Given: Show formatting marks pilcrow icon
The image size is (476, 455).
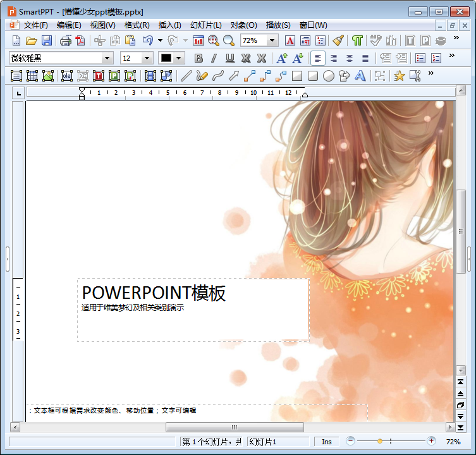Looking at the screenshot, I should (357, 40).
